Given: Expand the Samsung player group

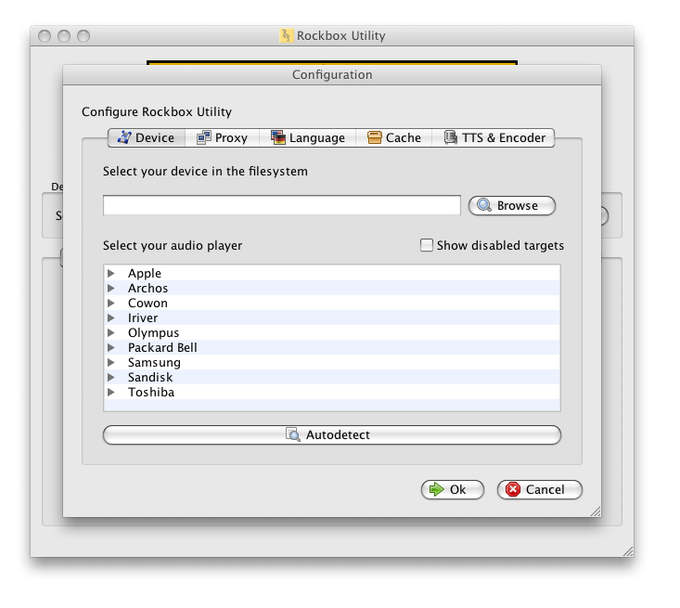Looking at the screenshot, I should 111,362.
